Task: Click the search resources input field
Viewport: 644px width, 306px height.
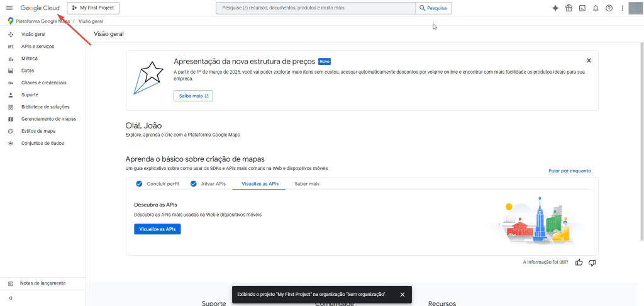Action: click(x=315, y=8)
